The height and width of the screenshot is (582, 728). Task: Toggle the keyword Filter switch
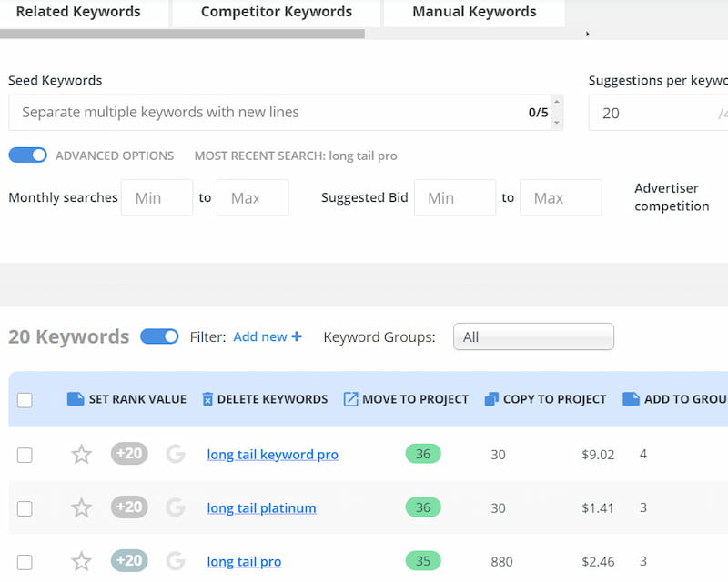click(x=159, y=336)
